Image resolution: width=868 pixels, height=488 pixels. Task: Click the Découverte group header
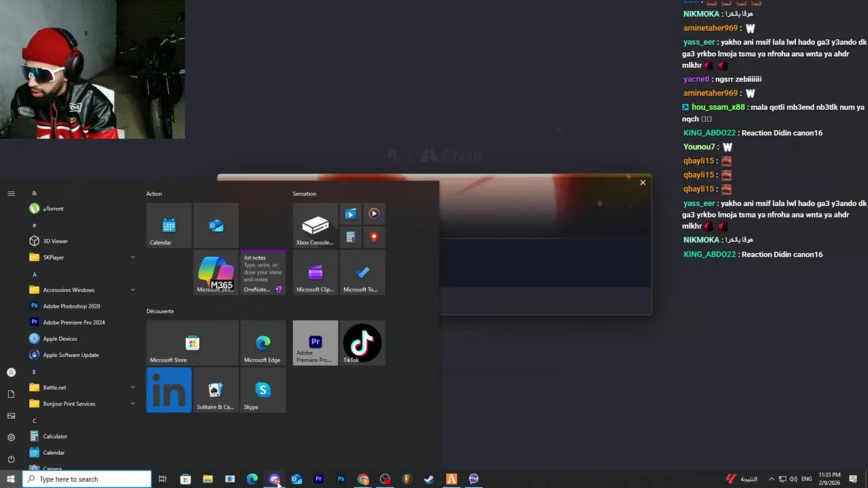pyautogui.click(x=160, y=311)
